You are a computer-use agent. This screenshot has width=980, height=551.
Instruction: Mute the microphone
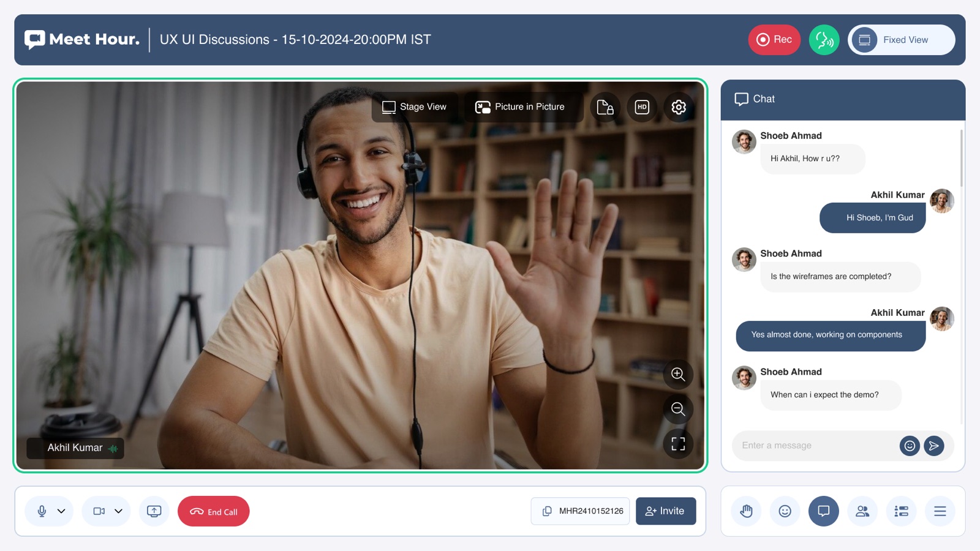(x=42, y=511)
